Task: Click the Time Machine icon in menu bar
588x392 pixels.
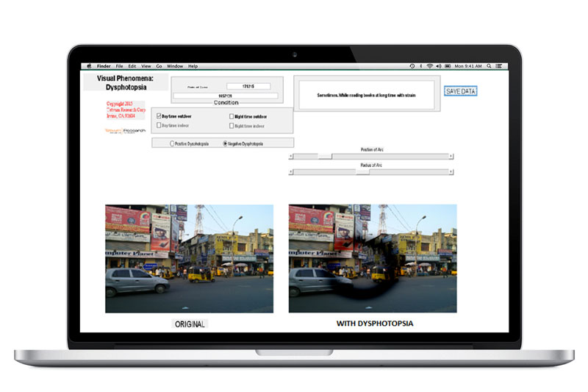Action: click(x=412, y=66)
